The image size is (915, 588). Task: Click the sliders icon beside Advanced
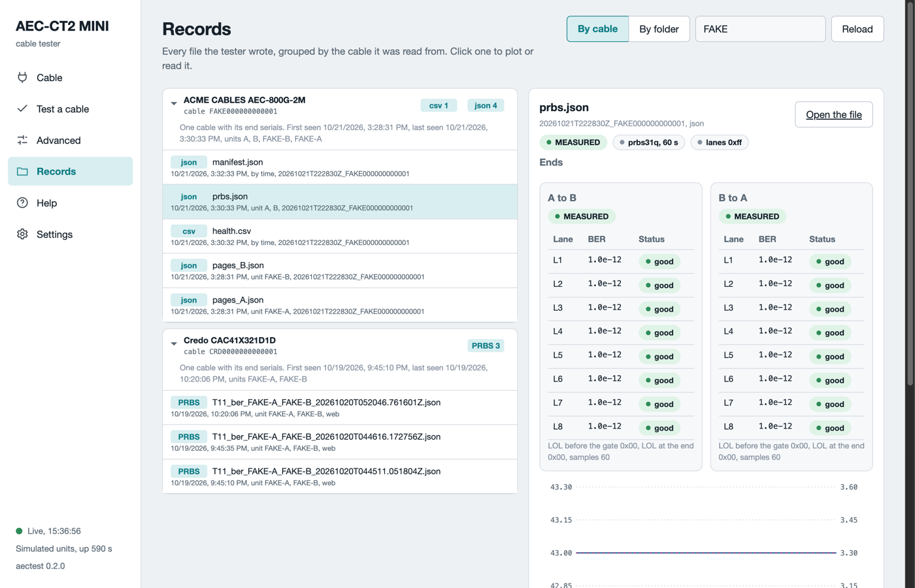[x=22, y=140]
